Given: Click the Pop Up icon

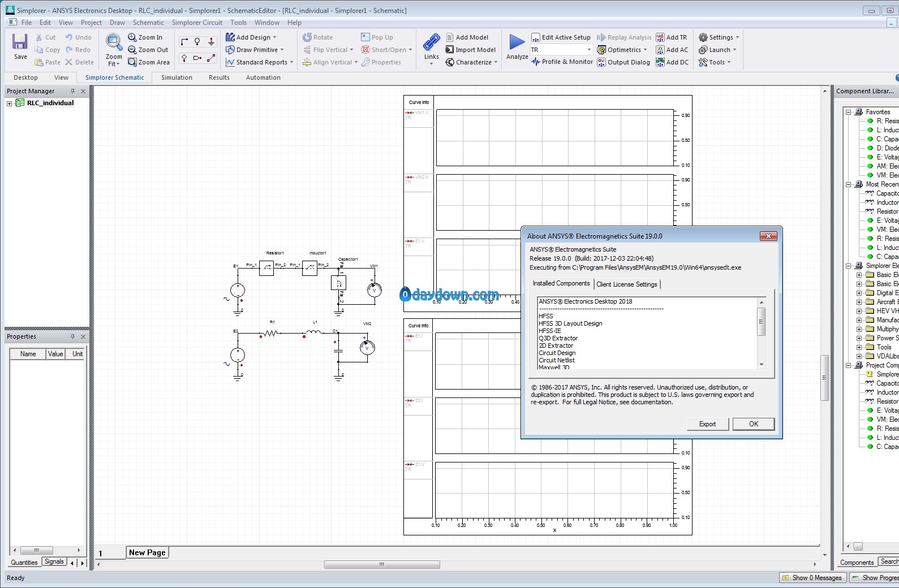Looking at the screenshot, I should [x=365, y=37].
